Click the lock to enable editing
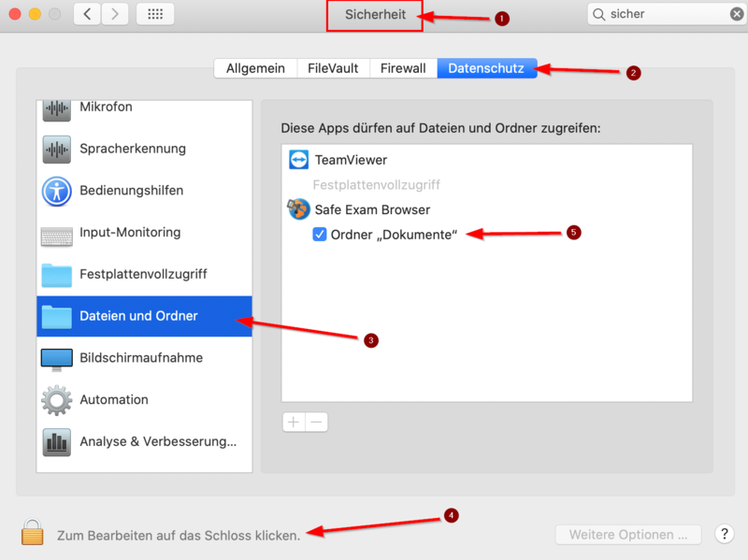The height and width of the screenshot is (560, 748). pyautogui.click(x=31, y=531)
